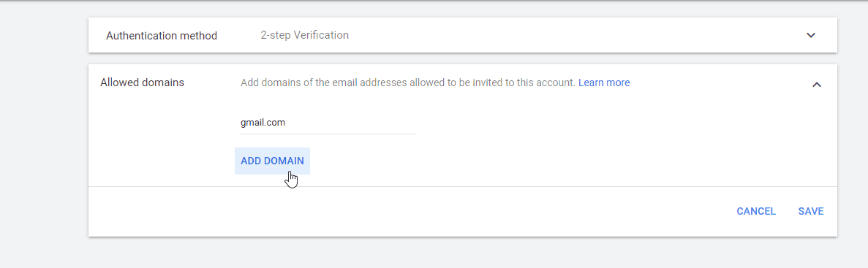Expand the Authentication method chevron

(810, 35)
